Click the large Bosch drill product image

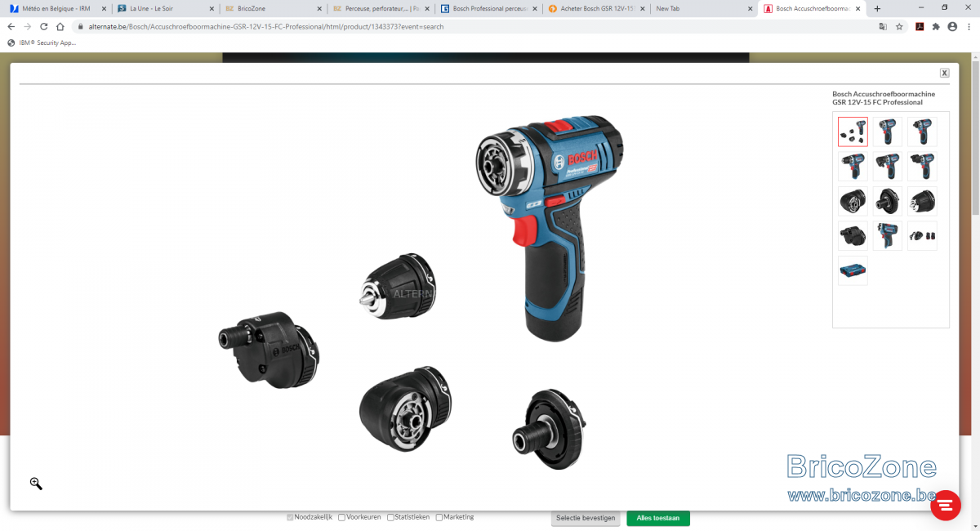(549, 227)
